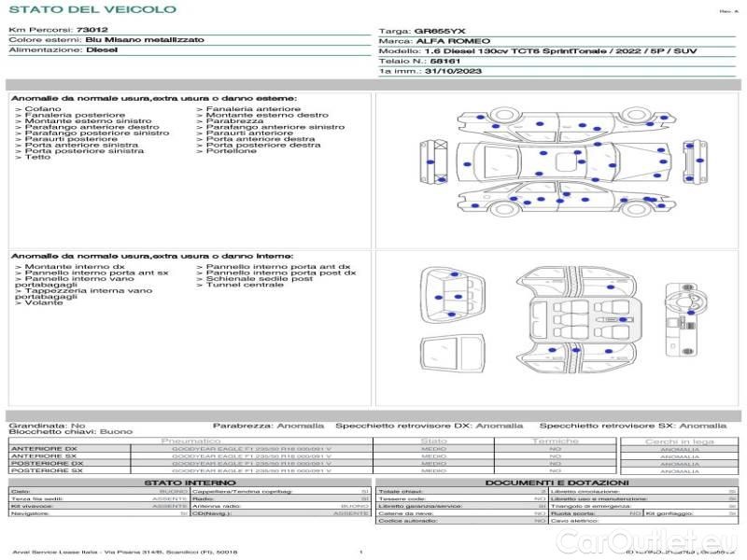Select the Cofano anomaly entry
The image size is (747, 560).
point(43,109)
